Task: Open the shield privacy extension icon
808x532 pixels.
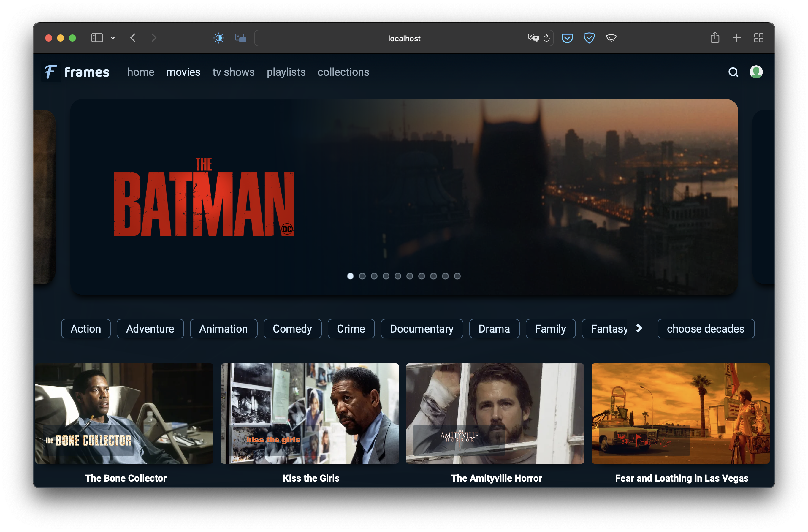Action: pos(589,38)
